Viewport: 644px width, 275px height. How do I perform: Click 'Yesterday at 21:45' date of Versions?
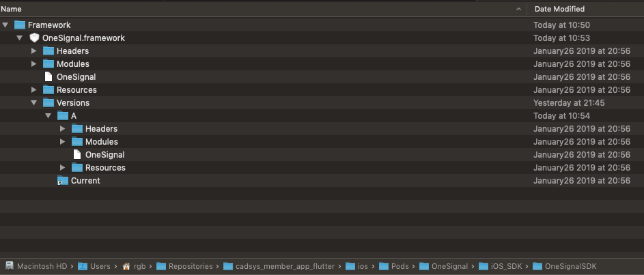click(569, 103)
